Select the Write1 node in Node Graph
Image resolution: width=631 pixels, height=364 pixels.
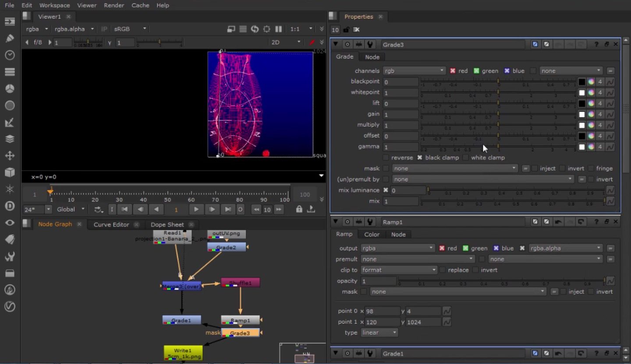pyautogui.click(x=183, y=353)
